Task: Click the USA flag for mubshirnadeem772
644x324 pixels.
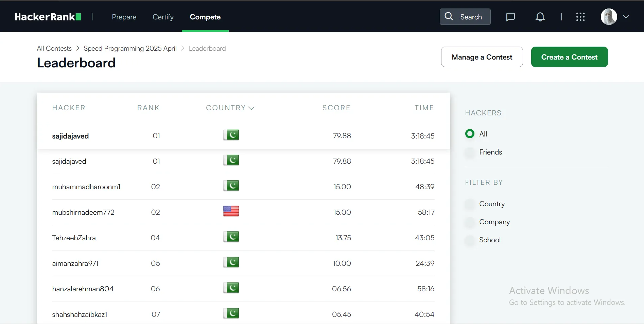Action: 231,211
